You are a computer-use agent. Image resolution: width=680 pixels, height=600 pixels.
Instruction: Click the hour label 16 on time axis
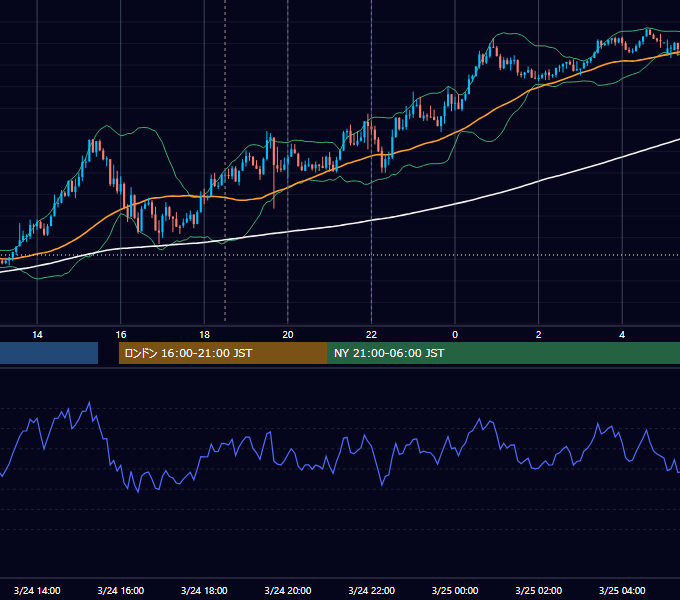pos(121,335)
